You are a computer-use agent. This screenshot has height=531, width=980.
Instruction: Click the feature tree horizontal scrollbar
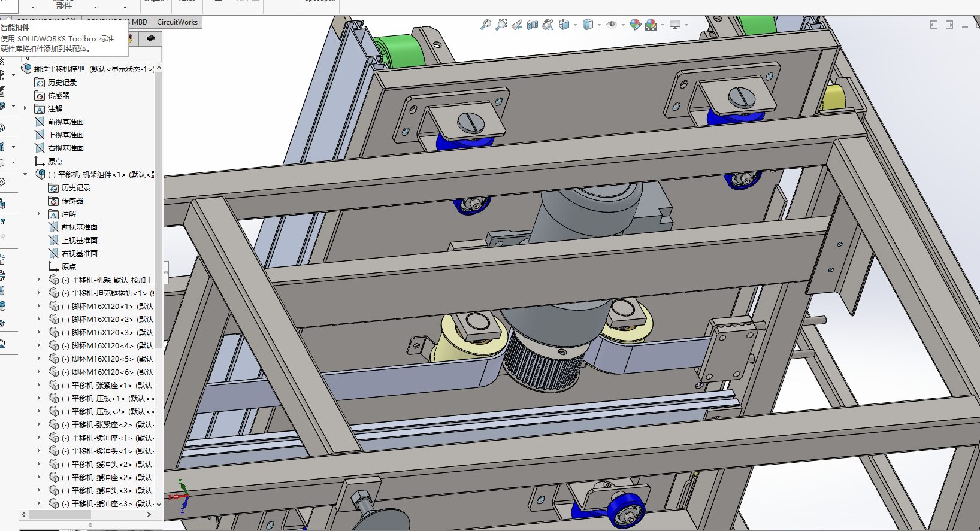click(60, 514)
